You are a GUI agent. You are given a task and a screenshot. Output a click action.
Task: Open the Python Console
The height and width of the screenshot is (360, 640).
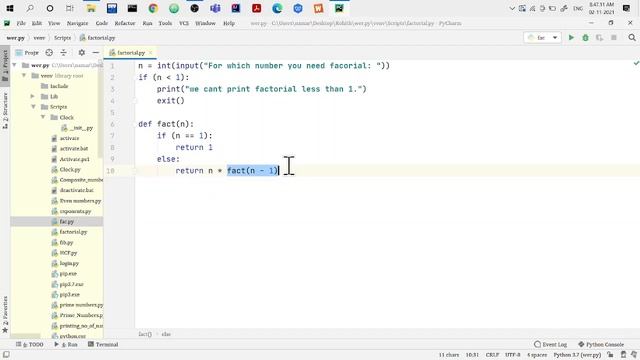tap(601, 344)
